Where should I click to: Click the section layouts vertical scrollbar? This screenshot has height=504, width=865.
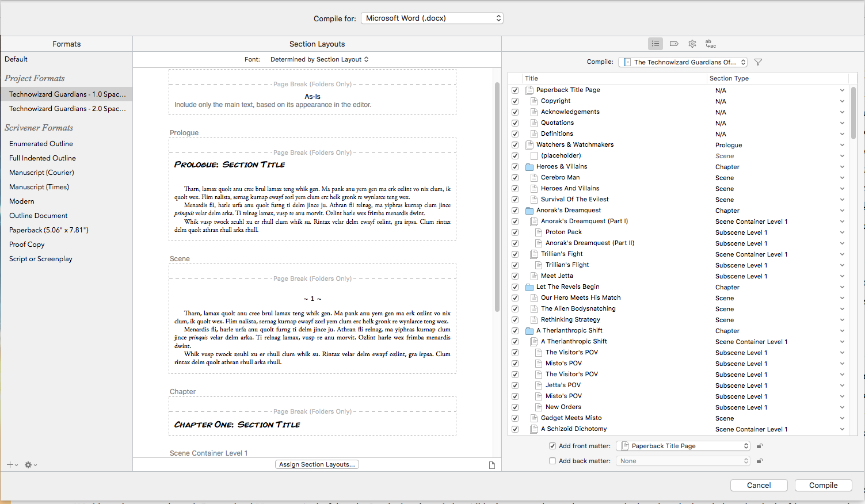[497, 197]
